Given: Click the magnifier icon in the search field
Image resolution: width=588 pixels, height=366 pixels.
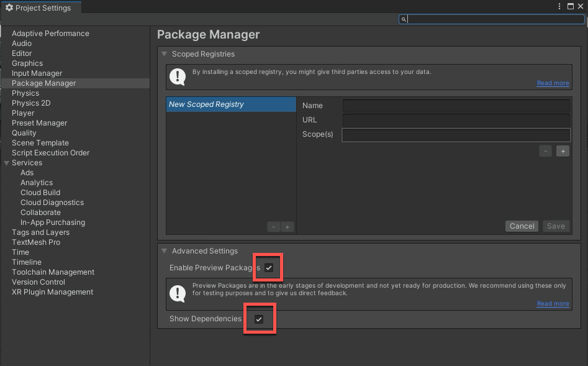Looking at the screenshot, I should (404, 19).
